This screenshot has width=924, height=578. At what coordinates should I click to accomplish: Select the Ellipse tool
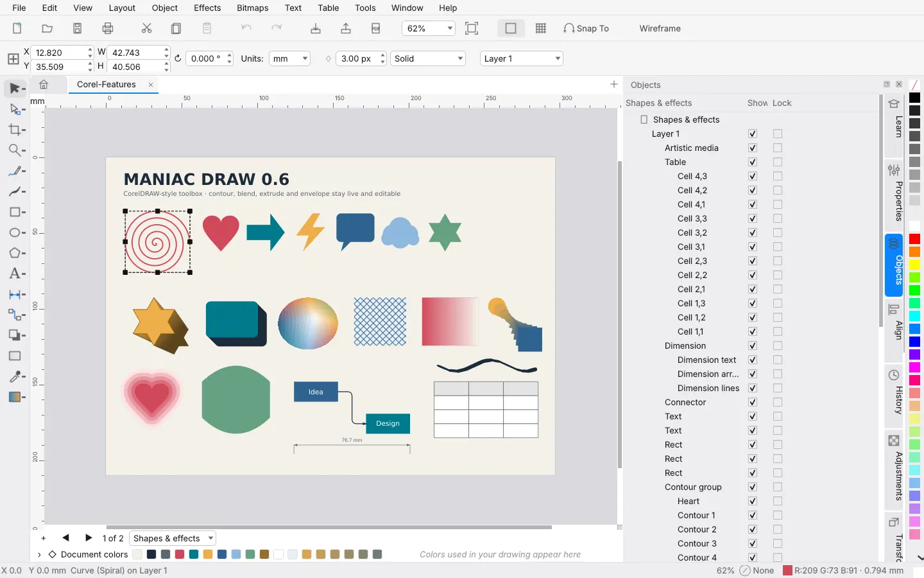click(15, 232)
